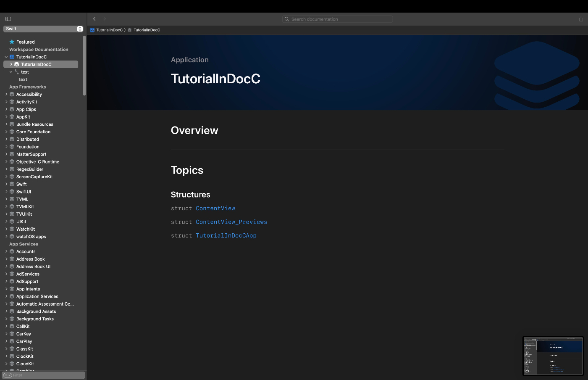588x380 pixels.
Task: Click the MatterSupport stack icon
Action: [x=12, y=154]
